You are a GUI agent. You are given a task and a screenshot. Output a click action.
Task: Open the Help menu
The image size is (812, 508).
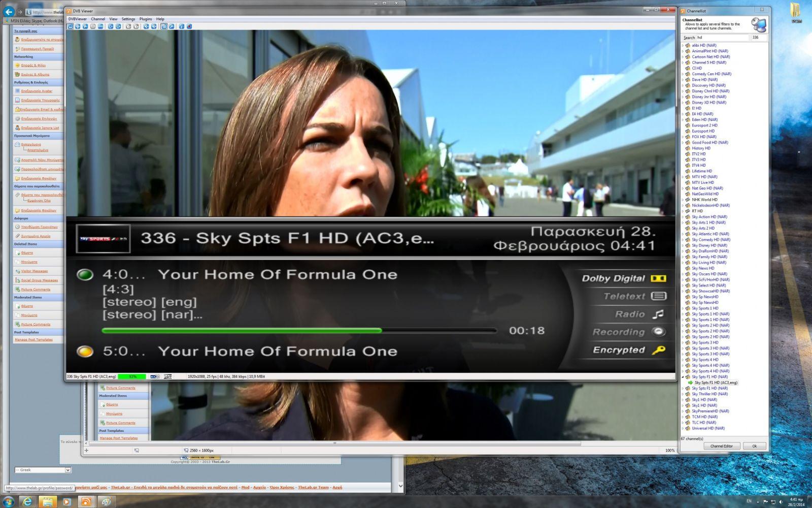point(160,19)
